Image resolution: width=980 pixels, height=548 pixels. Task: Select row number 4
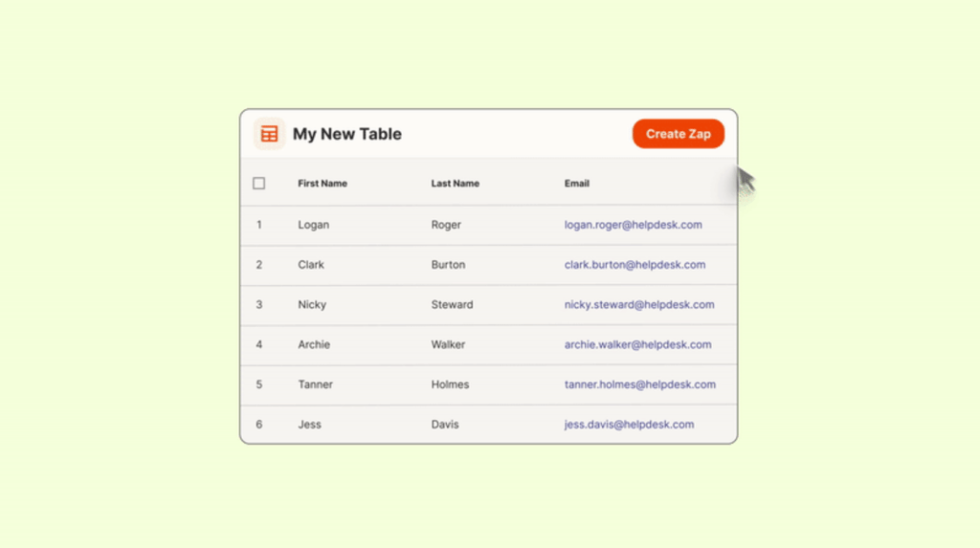(x=258, y=344)
